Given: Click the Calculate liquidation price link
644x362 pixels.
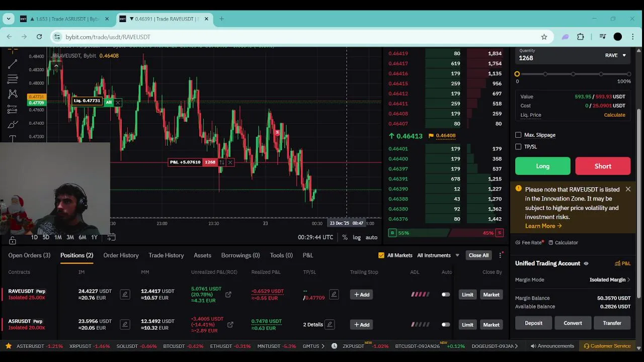Looking at the screenshot, I should [614, 115].
